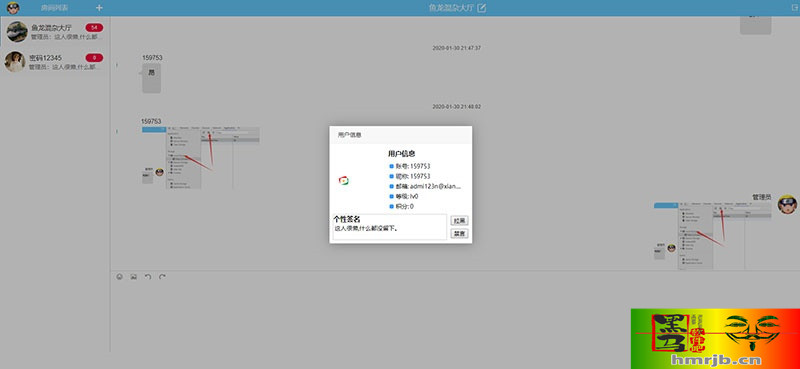Click the 邮箱 email line in the dialog
The image size is (800, 369).
pyautogui.click(x=425, y=186)
